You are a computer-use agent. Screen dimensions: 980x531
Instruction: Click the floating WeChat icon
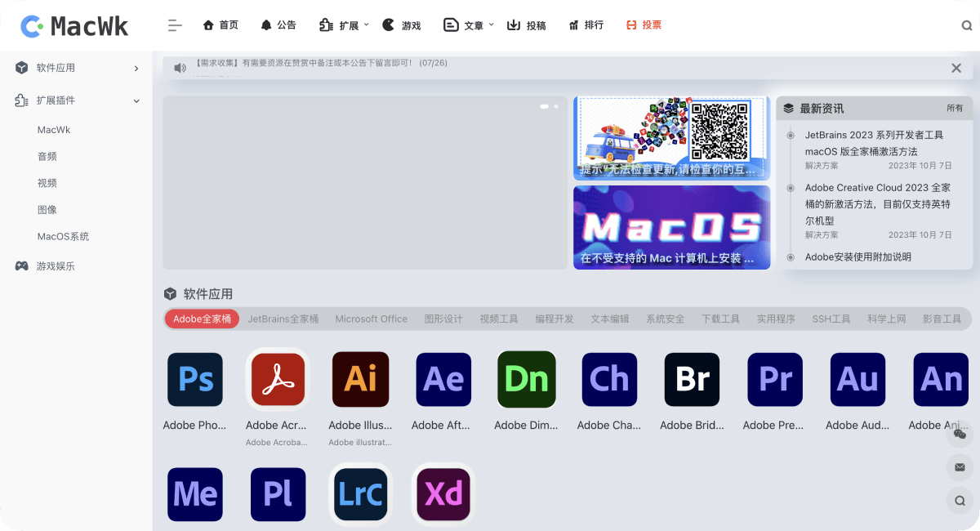pyautogui.click(x=960, y=435)
